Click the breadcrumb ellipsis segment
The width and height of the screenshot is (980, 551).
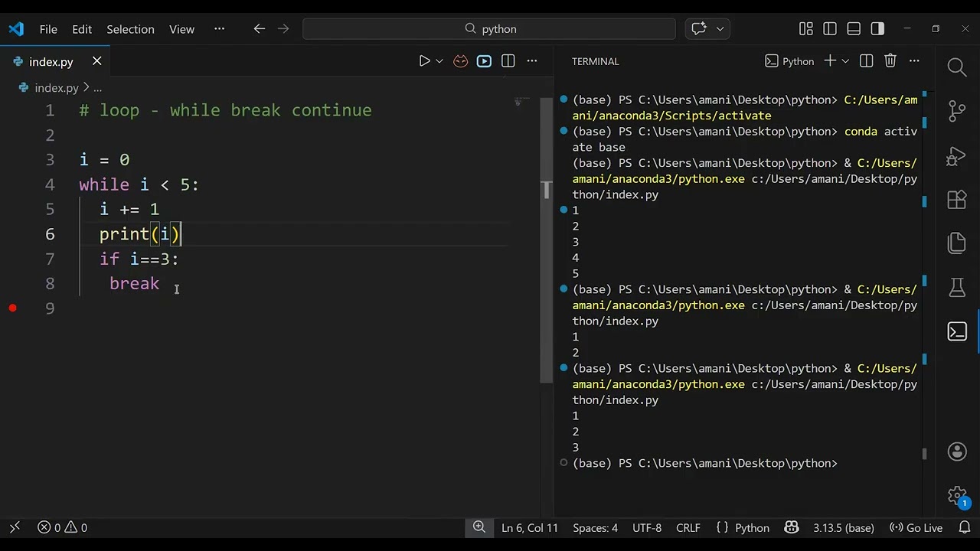point(97,88)
